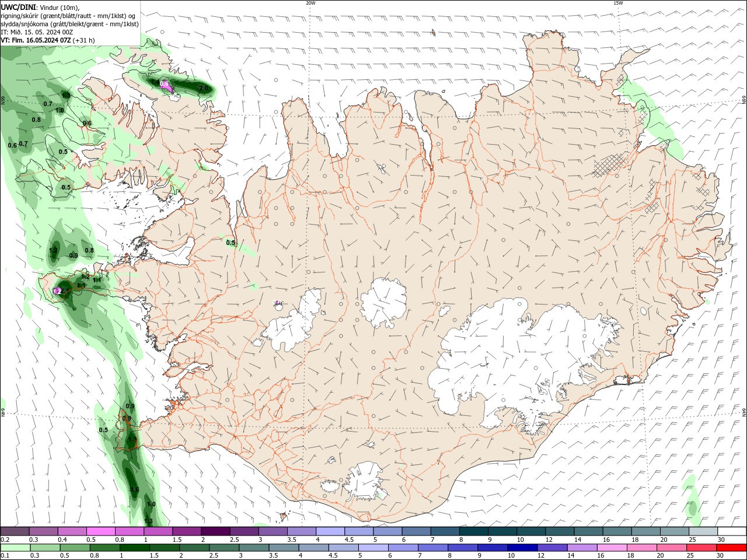This screenshot has height=560, width=747.
Task: Click the '(+31 h)' forecast offset
Action: pos(84,40)
